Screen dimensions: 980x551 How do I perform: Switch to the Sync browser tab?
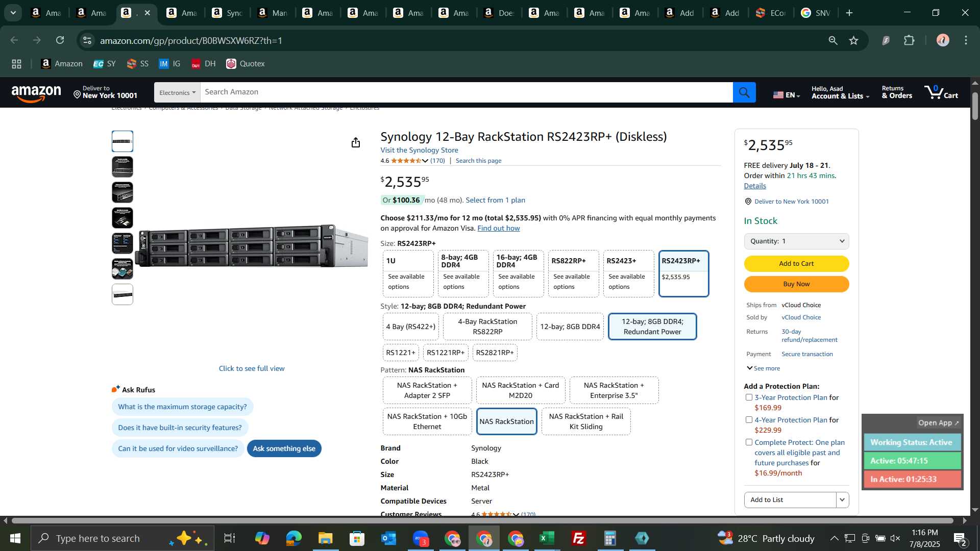point(227,13)
